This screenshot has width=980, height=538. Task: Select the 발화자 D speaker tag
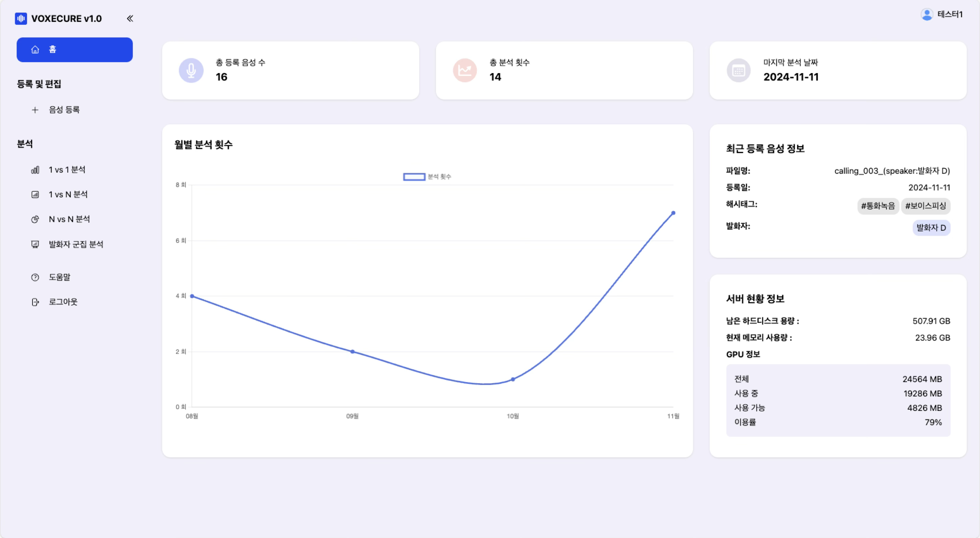click(x=931, y=228)
